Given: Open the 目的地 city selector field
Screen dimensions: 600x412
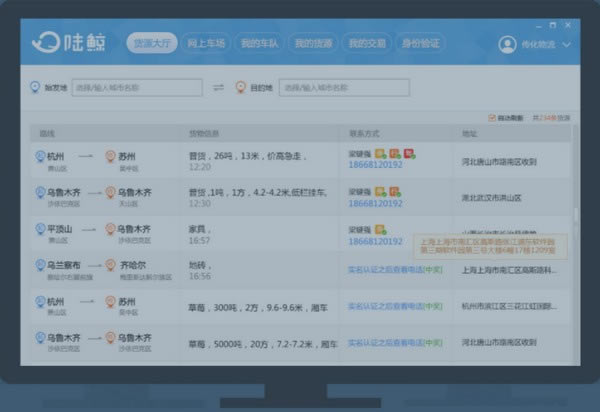Looking at the screenshot, I should 344,88.
